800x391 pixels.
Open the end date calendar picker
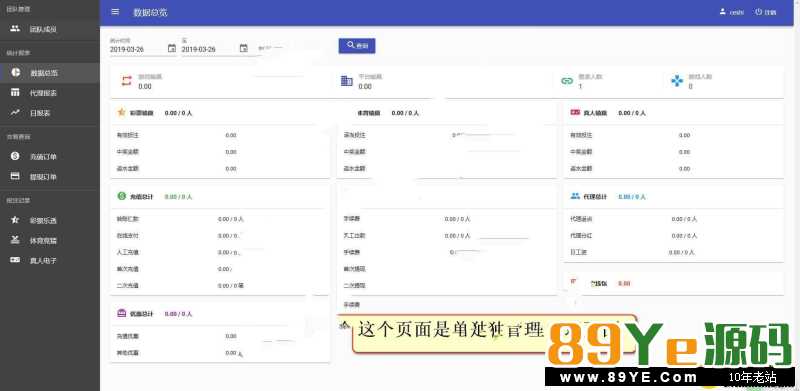coord(244,48)
